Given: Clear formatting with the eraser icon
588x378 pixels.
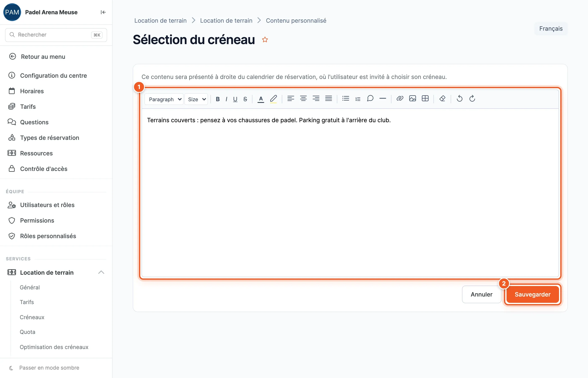Looking at the screenshot, I should [x=442, y=98].
